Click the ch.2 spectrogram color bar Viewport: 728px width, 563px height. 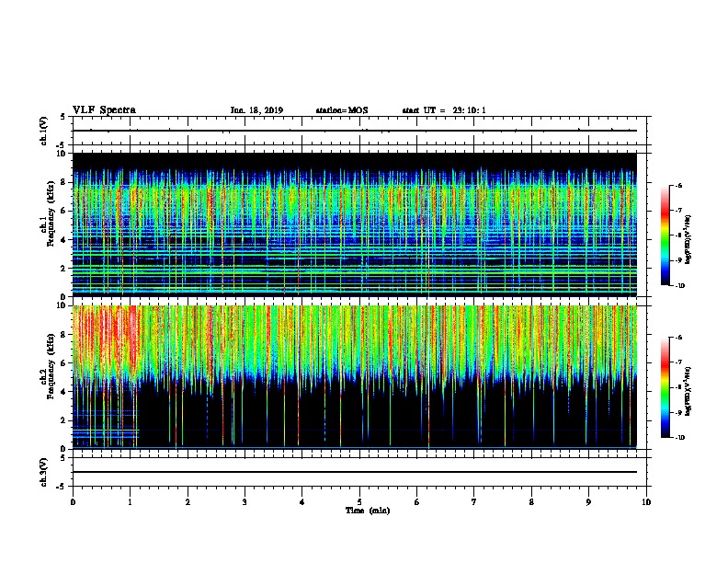[665, 387]
